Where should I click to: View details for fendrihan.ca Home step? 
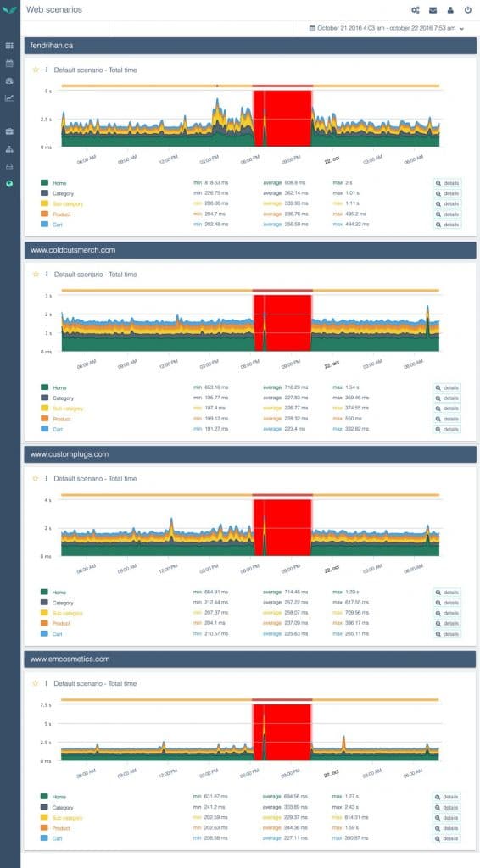point(447,183)
